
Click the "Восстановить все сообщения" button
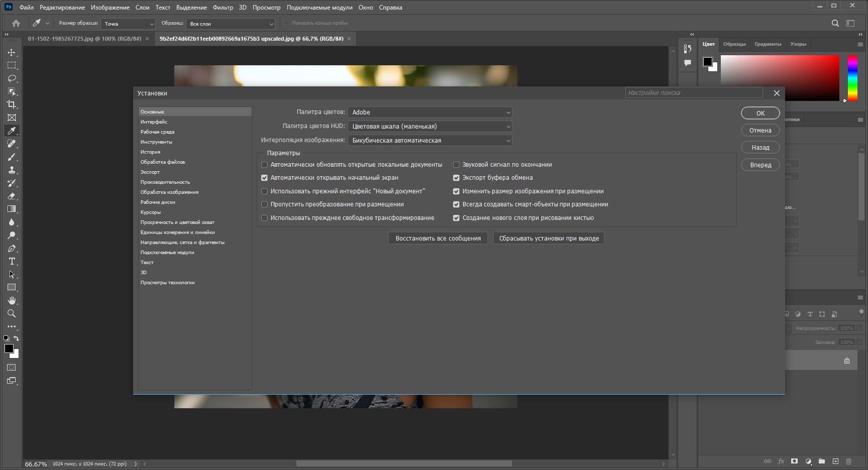point(438,239)
